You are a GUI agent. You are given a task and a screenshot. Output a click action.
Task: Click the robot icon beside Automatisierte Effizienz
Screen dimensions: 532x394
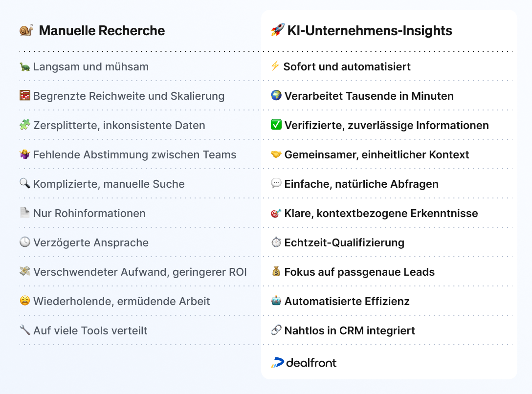click(x=276, y=301)
